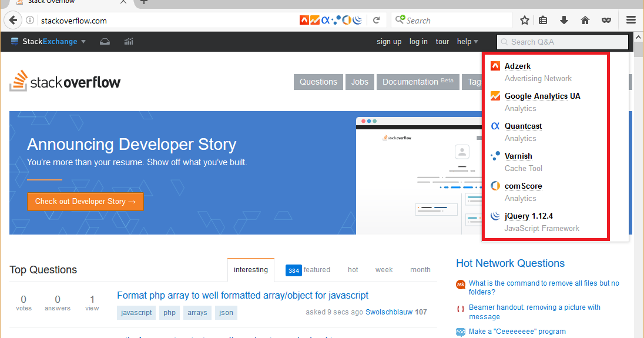644x338 pixels.
Task: Click the "asked 9 secs ago" timestamp text
Action: pos(334,312)
